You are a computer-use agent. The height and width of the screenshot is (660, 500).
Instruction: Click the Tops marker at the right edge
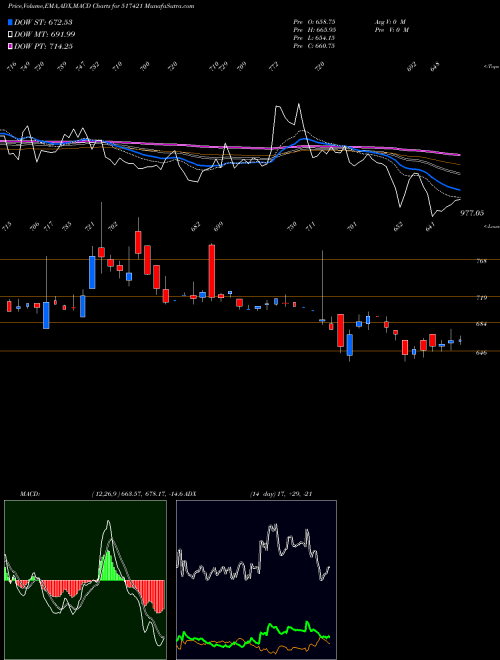[x=492, y=67]
